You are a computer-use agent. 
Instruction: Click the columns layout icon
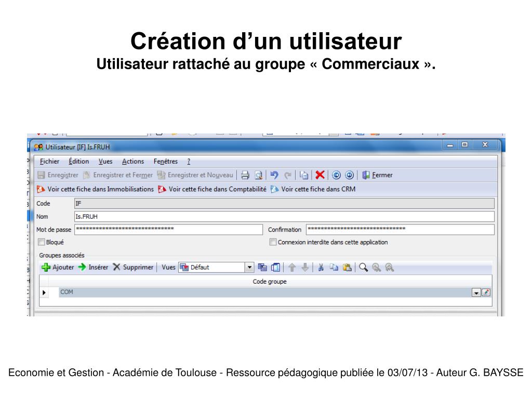point(275,268)
